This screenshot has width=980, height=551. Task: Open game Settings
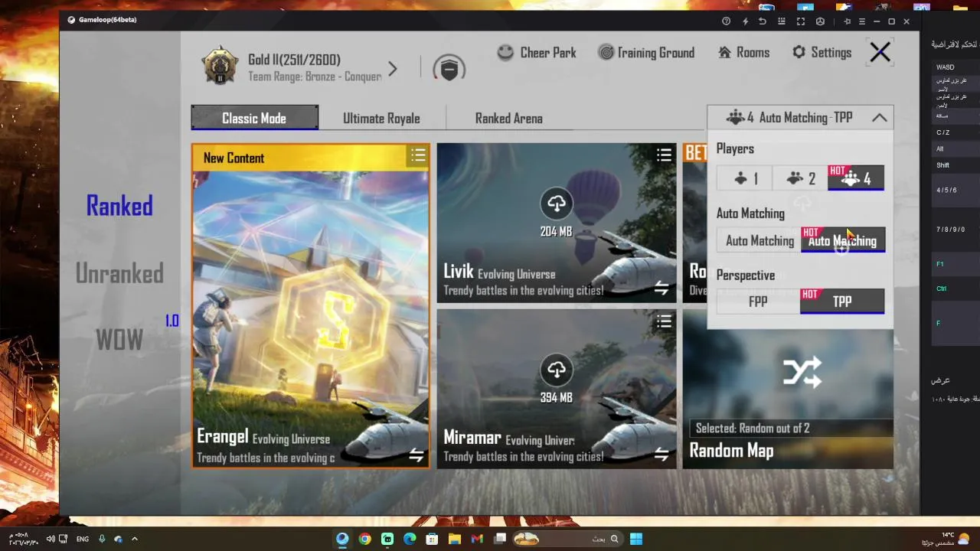click(x=822, y=53)
